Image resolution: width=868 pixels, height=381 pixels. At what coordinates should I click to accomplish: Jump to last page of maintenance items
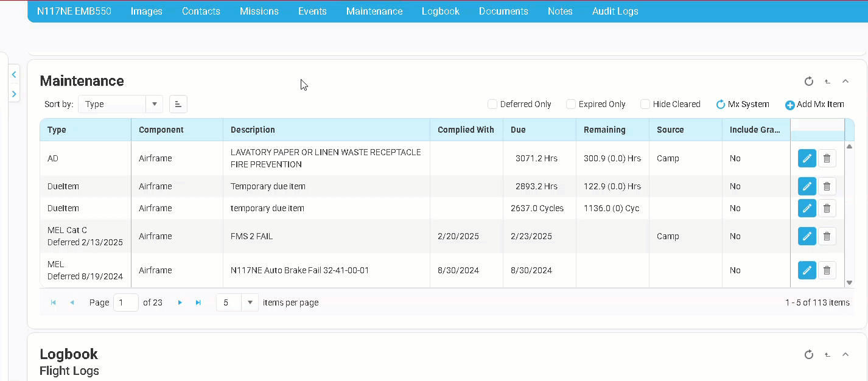(198, 302)
